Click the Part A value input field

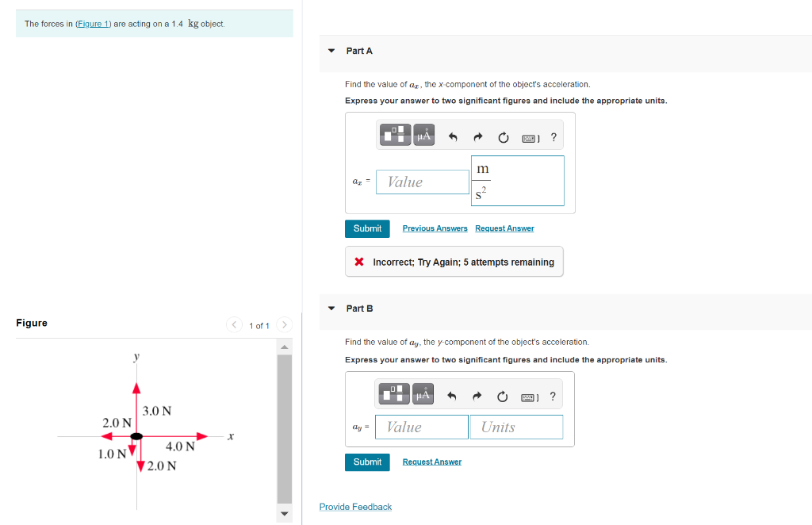click(423, 182)
